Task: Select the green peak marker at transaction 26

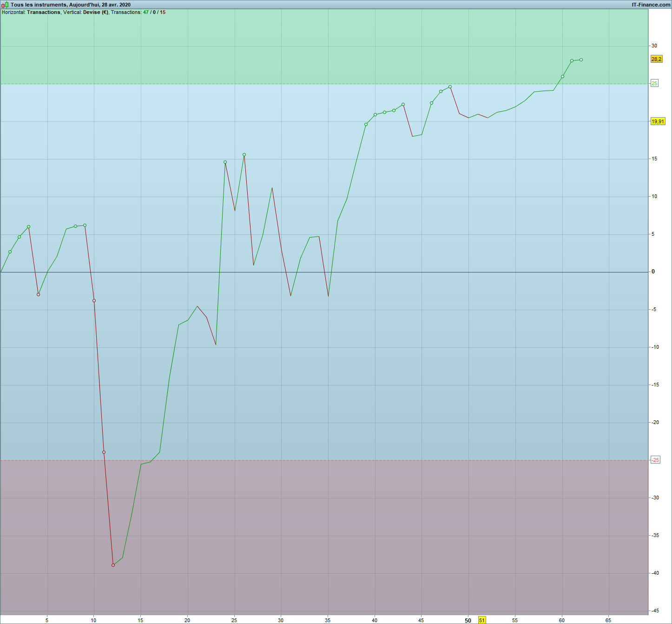Action: coord(244,154)
